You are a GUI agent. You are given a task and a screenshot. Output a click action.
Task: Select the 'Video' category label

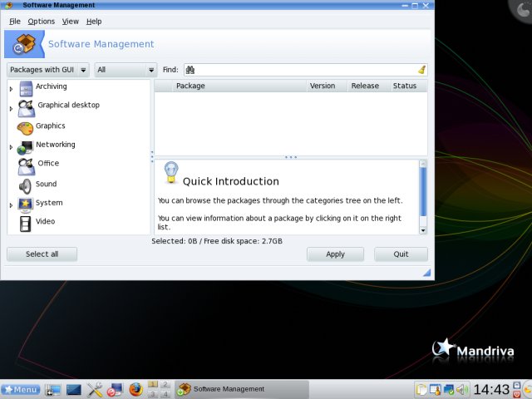45,221
